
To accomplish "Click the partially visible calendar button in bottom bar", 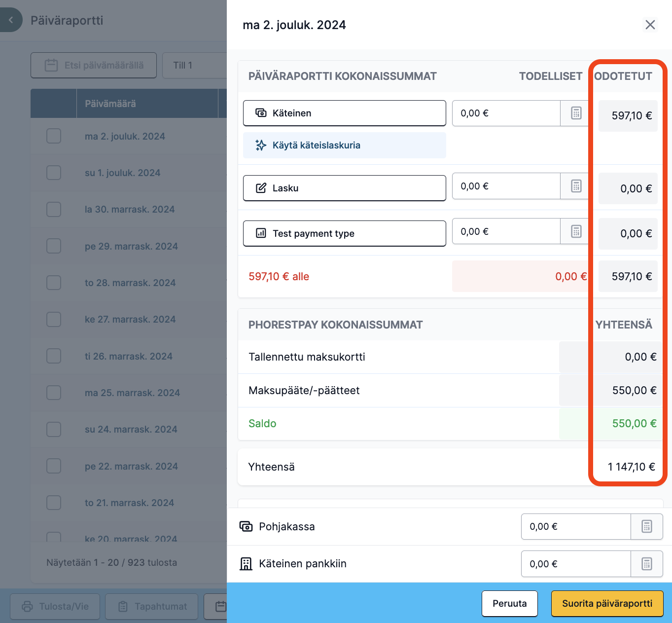I will (215, 606).
